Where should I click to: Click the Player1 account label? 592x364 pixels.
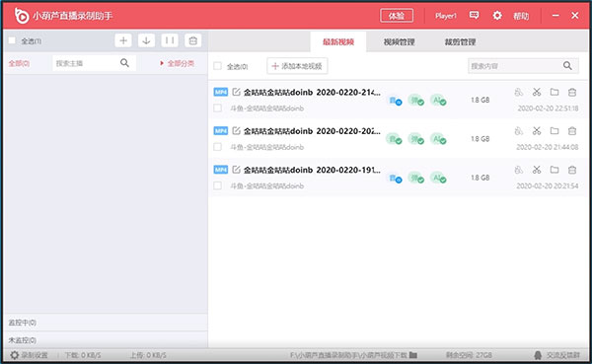click(446, 16)
